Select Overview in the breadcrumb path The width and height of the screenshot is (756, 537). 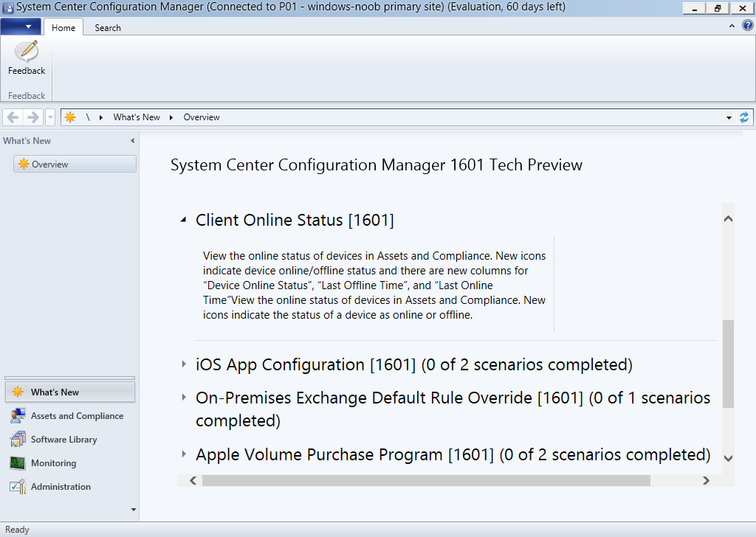click(x=202, y=117)
